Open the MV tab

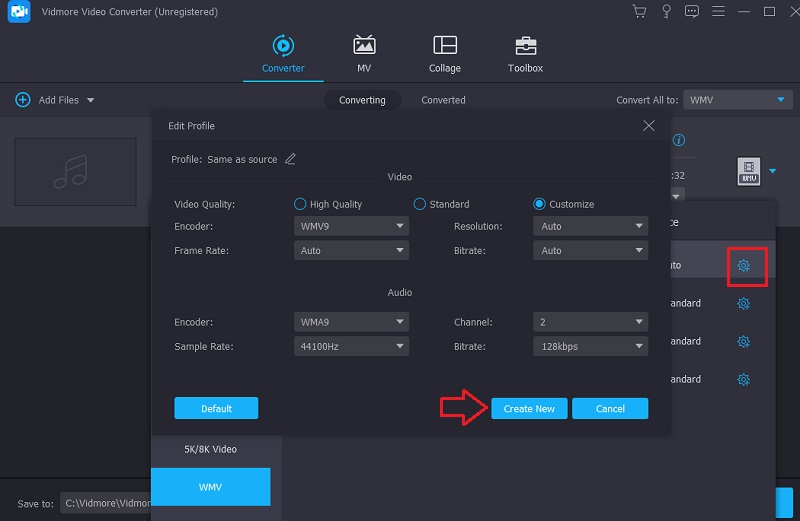coord(364,55)
